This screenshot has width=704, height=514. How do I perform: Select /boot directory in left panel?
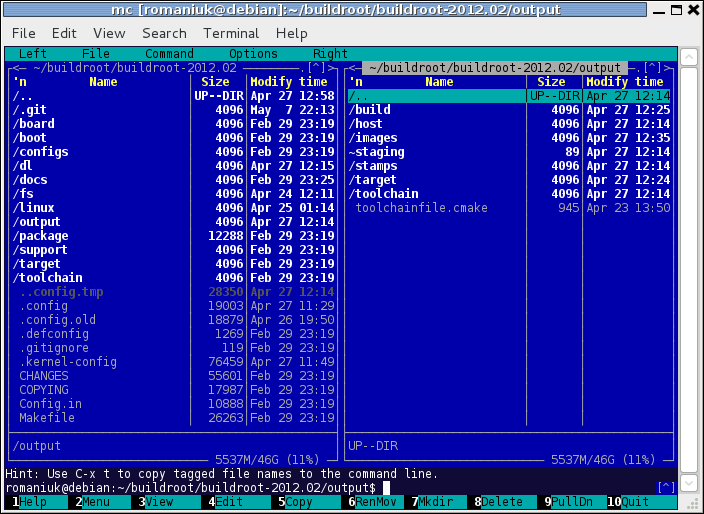(x=173, y=137)
